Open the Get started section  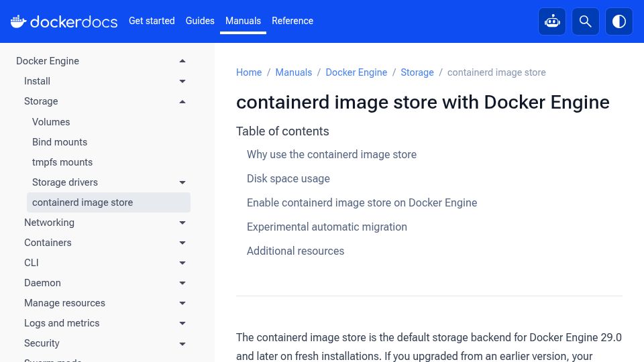click(152, 21)
